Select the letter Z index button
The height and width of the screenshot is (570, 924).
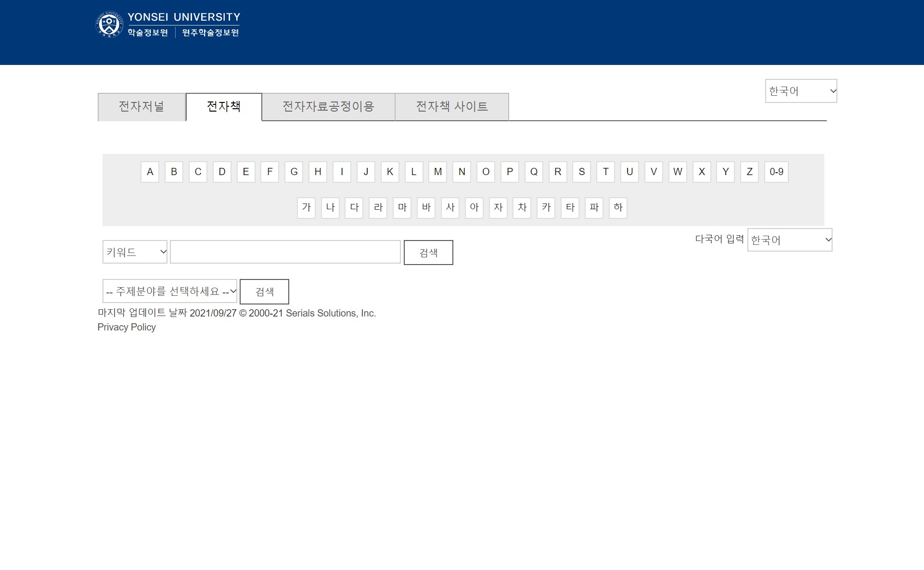749,172
